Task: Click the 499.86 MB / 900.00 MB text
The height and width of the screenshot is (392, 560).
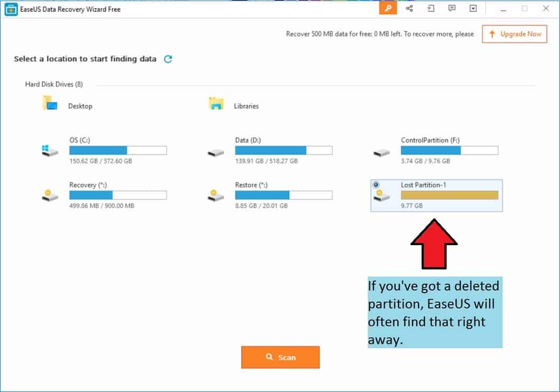Action: [x=102, y=206]
